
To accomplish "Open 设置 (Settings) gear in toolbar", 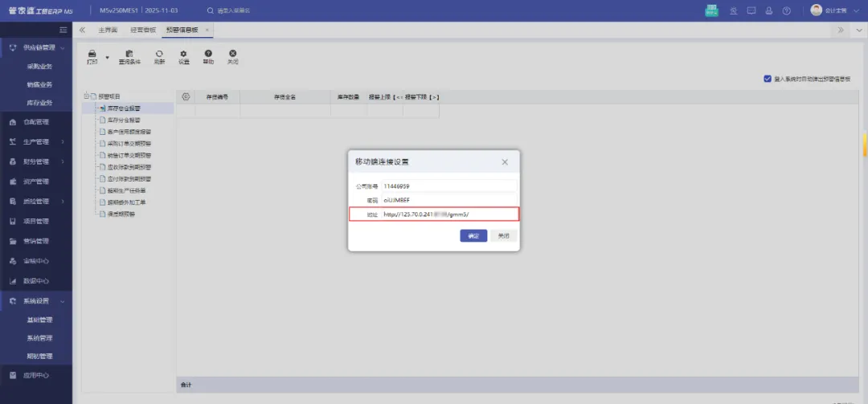I will coord(183,56).
